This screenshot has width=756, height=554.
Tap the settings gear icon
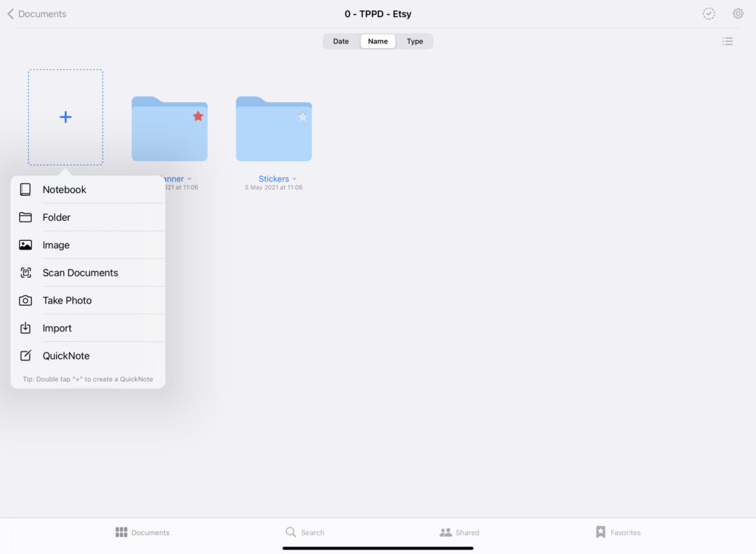pyautogui.click(x=738, y=13)
